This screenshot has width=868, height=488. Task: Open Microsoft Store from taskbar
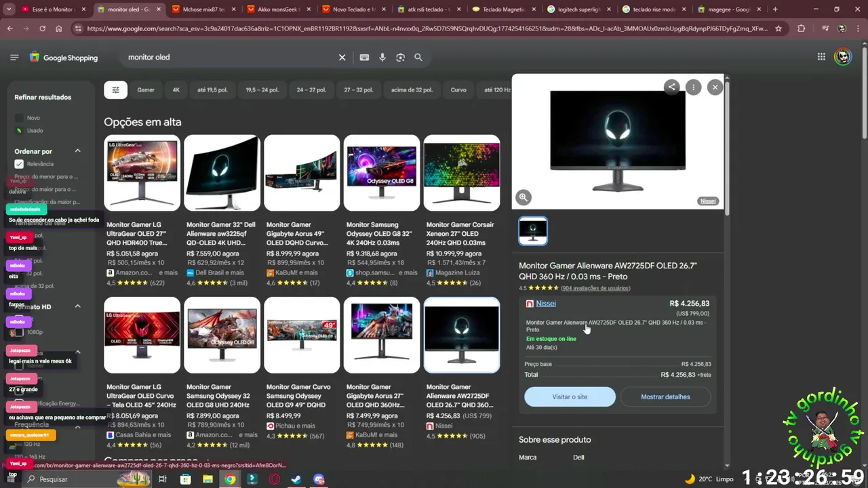pyautogui.click(x=185, y=479)
